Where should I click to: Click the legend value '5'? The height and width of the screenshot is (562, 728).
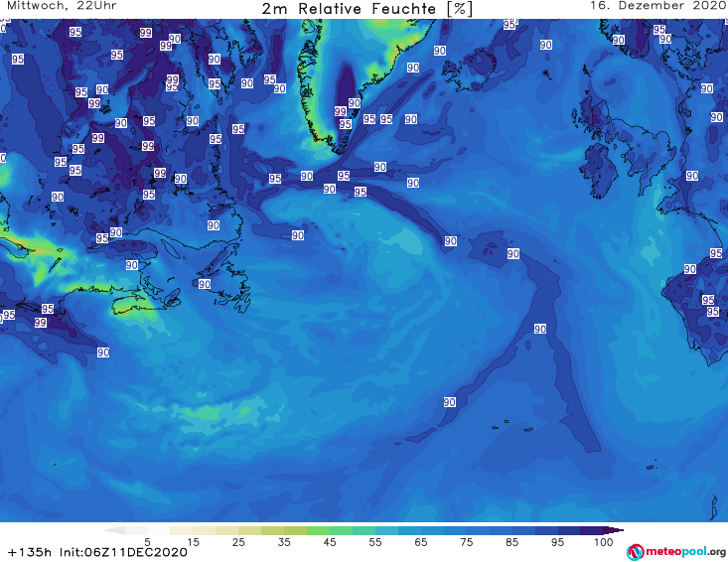pyautogui.click(x=147, y=541)
